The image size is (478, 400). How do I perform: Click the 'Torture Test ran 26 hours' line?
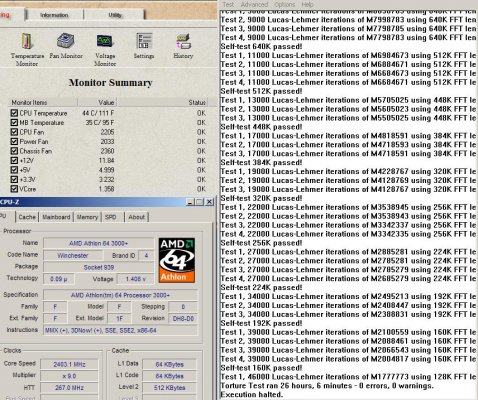tap(327, 386)
